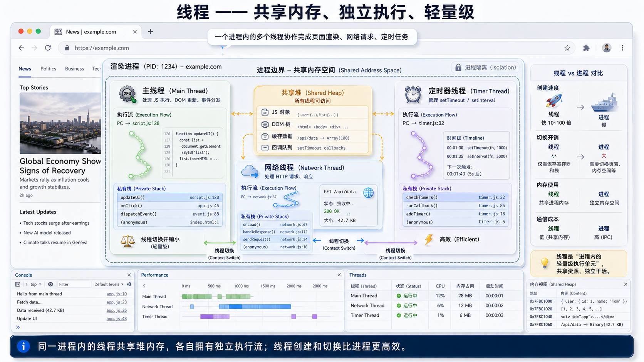Bookmark page with the star icon
The height and width of the screenshot is (362, 644).
(x=567, y=48)
